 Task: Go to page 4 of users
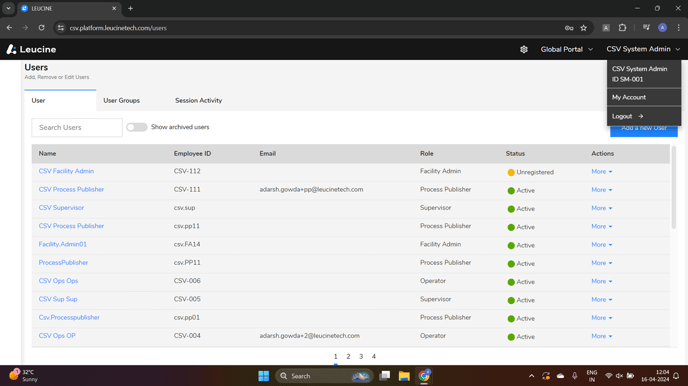coord(374,357)
